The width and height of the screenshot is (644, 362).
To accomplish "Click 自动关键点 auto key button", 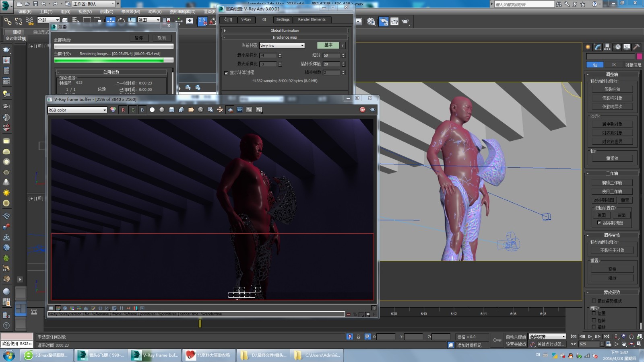I will 516,337.
